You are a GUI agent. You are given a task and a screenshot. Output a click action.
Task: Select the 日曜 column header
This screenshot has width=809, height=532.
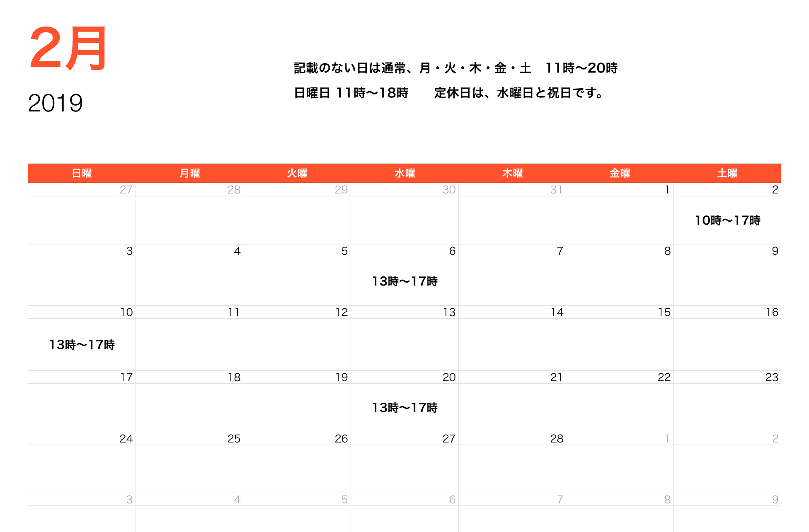pyautogui.click(x=81, y=173)
